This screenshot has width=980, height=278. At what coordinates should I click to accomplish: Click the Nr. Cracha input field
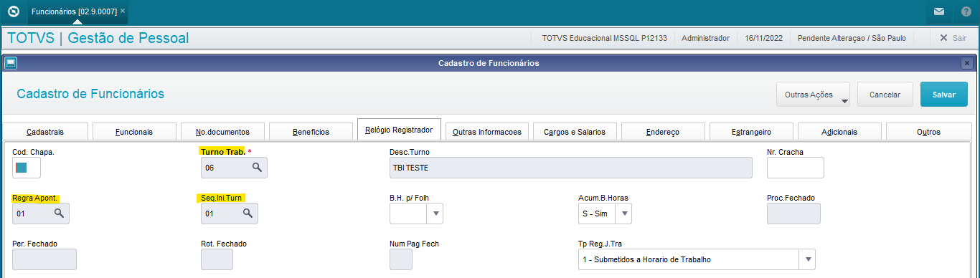796,168
